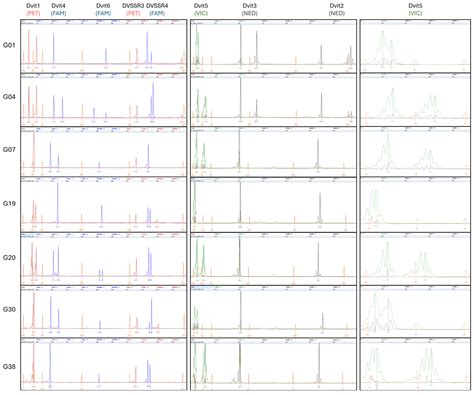Select the Dvit4 marker label
This screenshot has width=474, height=395.
point(58,6)
